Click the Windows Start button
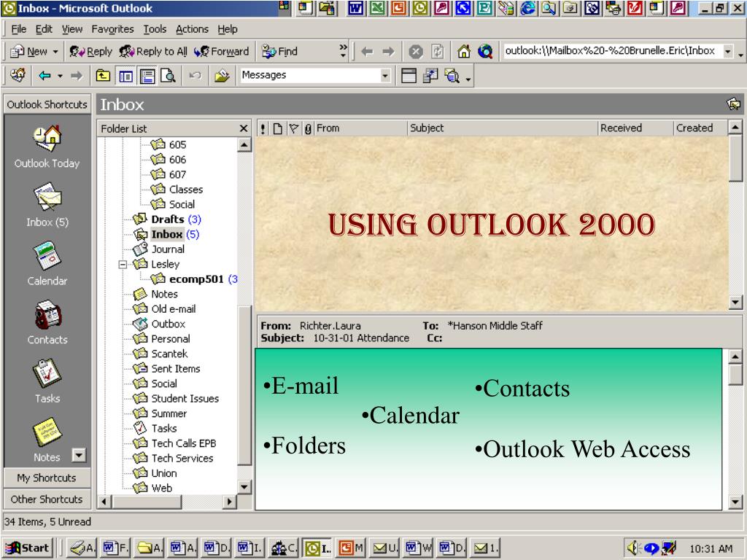747x560 pixels. tap(29, 548)
